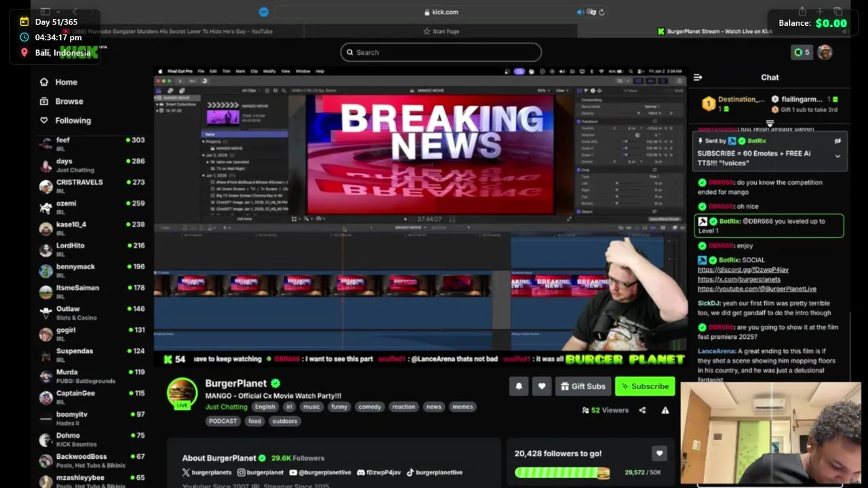This screenshot has width=868, height=488.
Task: Open YouTube @burgerplanetlive social link
Action: [320, 472]
